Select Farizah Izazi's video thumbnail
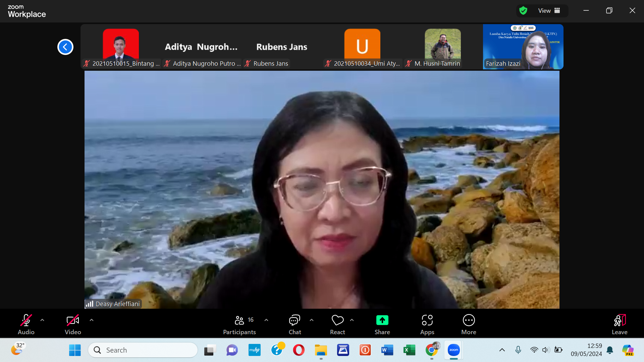The image size is (644, 362). (523, 47)
